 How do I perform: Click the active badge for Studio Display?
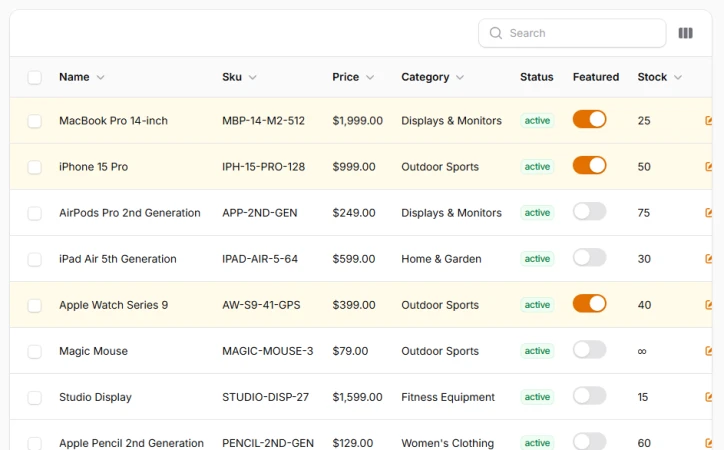coord(537,397)
